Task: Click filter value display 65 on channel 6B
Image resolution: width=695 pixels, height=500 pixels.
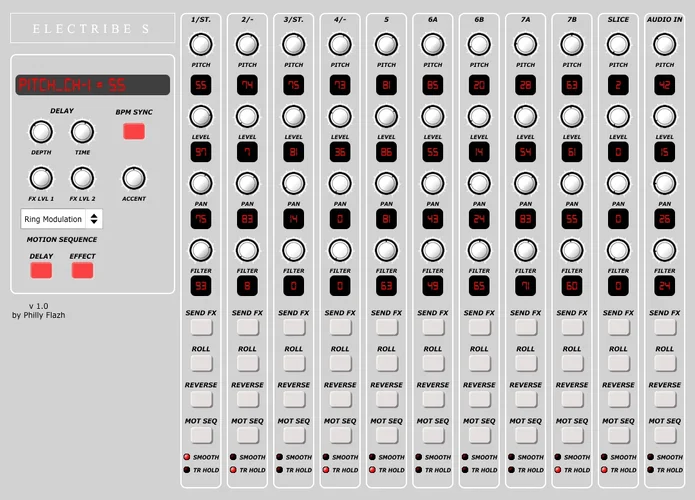Action: 479,286
